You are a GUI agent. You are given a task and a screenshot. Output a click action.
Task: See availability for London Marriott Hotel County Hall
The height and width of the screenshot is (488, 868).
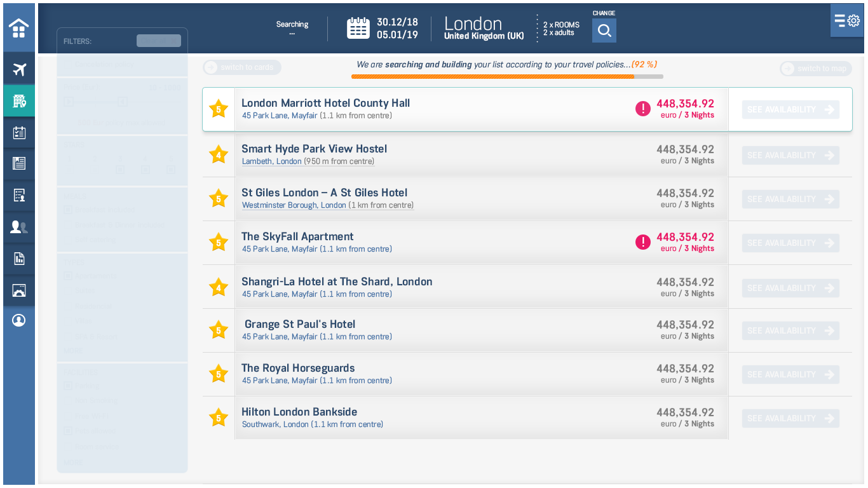790,109
